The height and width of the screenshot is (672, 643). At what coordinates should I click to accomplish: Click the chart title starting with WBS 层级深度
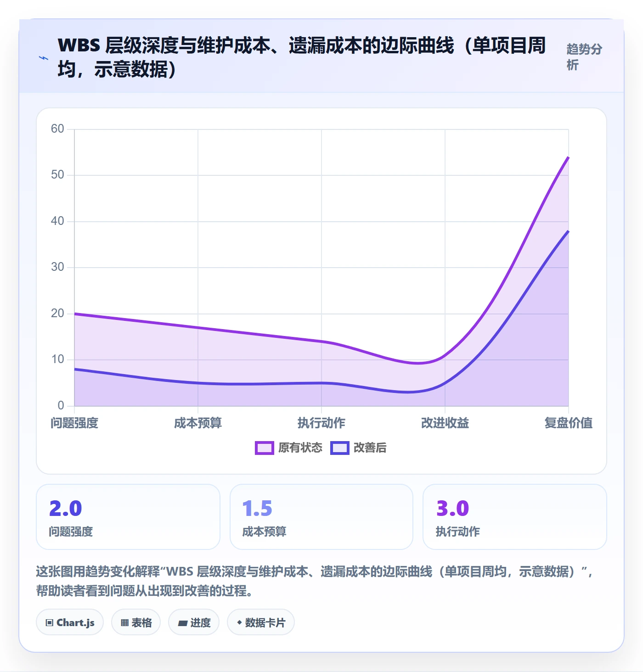(x=302, y=57)
